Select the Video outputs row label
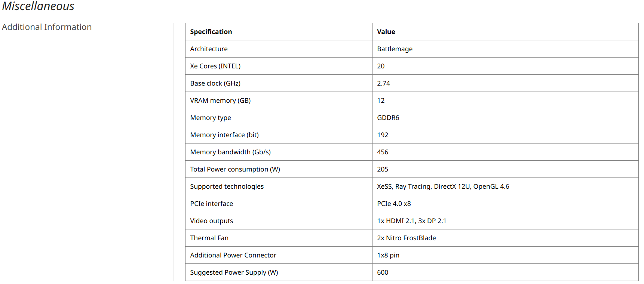The image size is (644, 284). [211, 221]
